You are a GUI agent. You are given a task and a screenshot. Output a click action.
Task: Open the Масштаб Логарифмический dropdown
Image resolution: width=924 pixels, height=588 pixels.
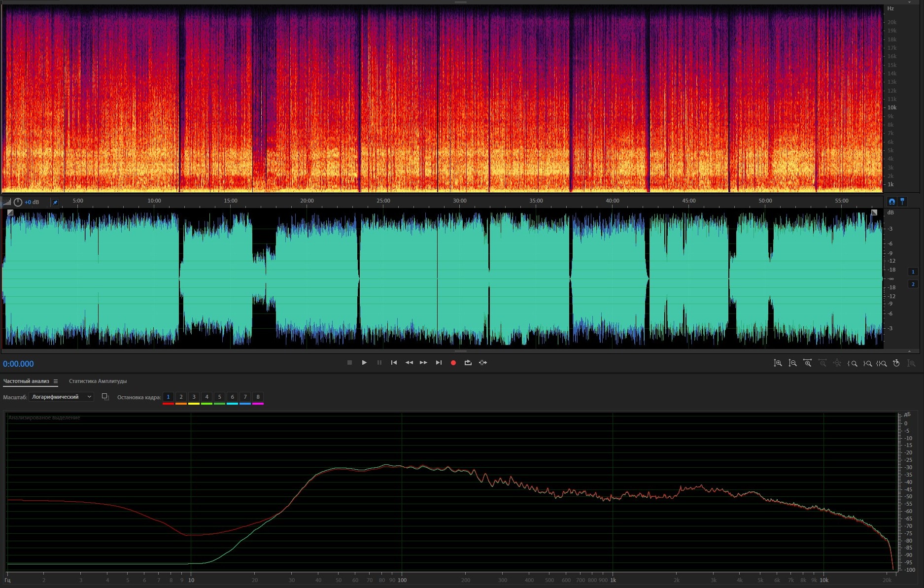(x=61, y=397)
